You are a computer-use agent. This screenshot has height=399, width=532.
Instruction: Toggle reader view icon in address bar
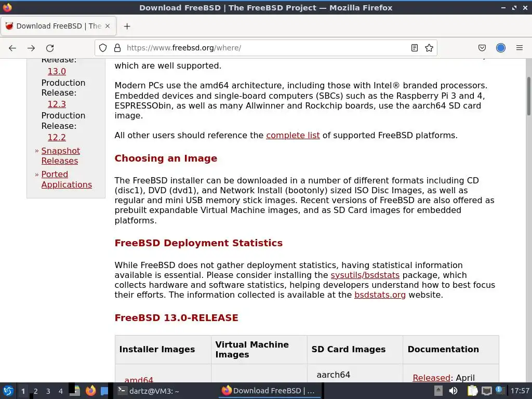coord(414,48)
